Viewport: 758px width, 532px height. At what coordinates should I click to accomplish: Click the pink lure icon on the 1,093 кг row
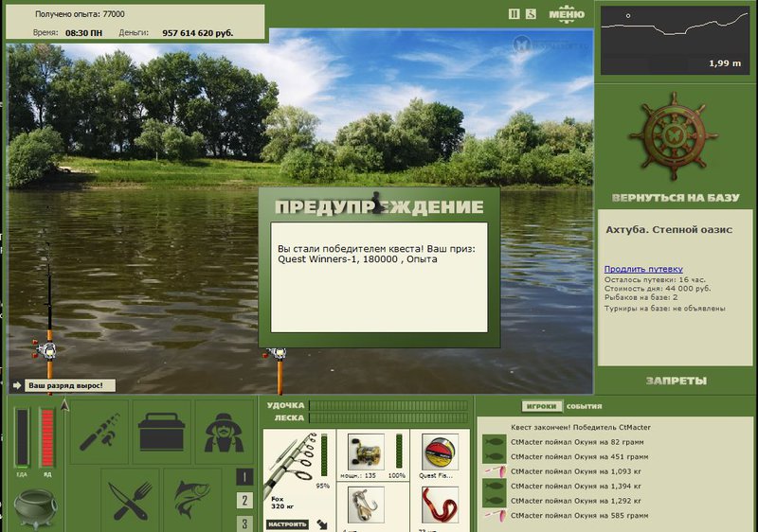click(496, 471)
